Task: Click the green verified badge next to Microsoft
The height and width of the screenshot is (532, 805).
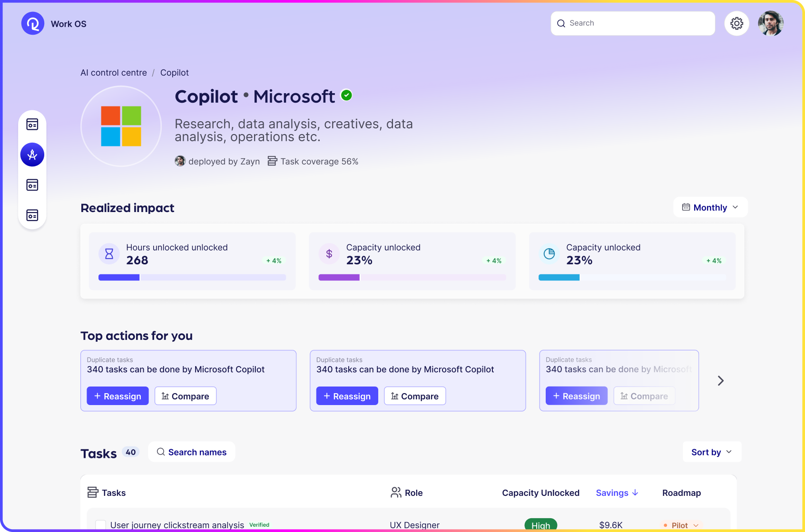Action: 347,96
